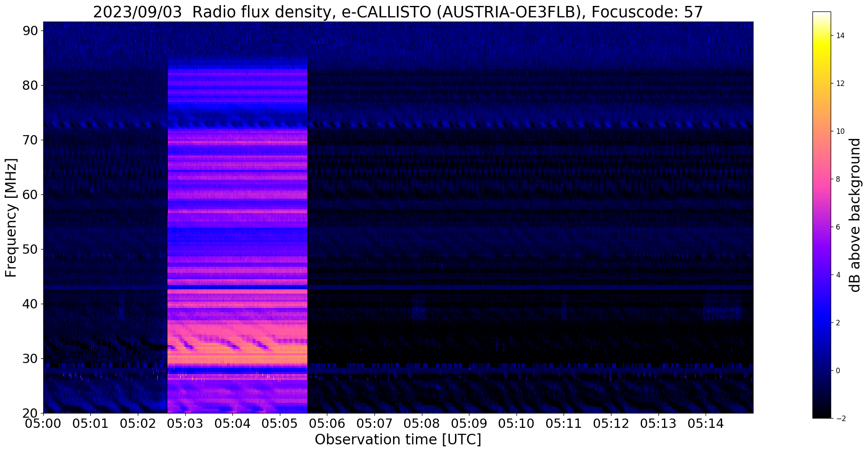
Task: Click the 2 colorbar tick label
Action: click(x=837, y=323)
